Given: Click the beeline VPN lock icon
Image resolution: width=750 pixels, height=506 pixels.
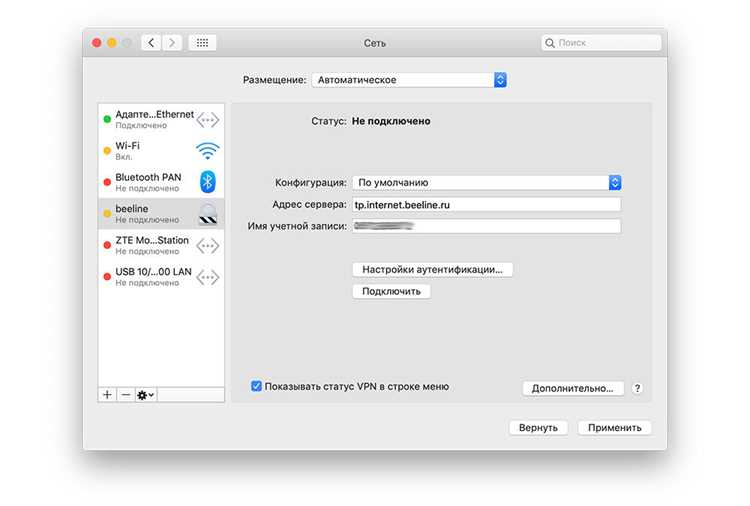Looking at the screenshot, I should tap(208, 214).
